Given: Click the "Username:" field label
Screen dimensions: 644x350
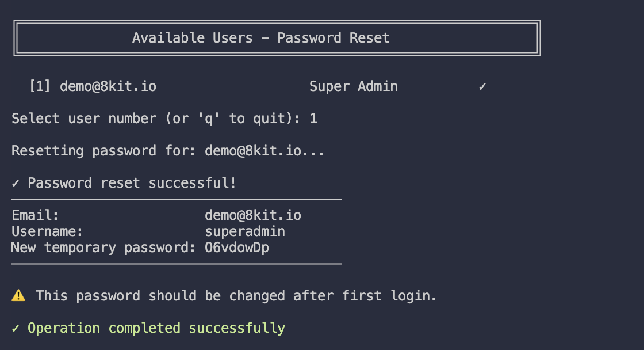Looking at the screenshot, I should tap(48, 231).
